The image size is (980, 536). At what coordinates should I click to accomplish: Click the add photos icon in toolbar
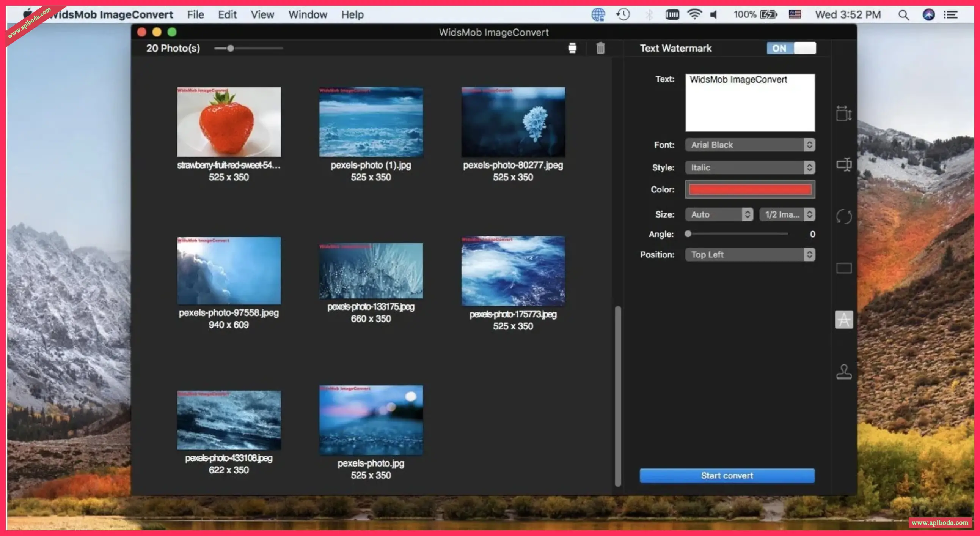pos(572,48)
